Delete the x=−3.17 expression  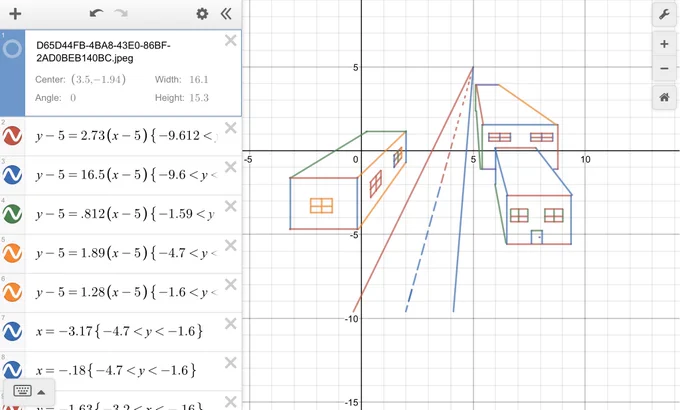[231, 323]
